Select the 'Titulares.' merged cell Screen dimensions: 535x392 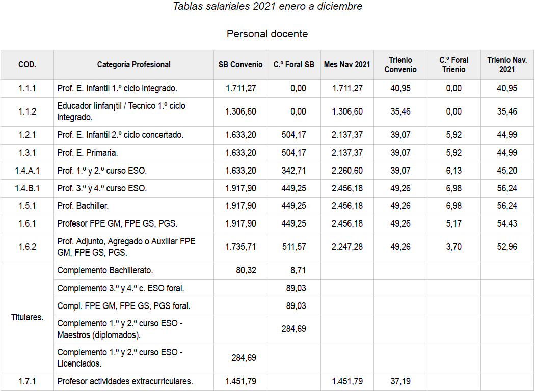click(x=27, y=317)
